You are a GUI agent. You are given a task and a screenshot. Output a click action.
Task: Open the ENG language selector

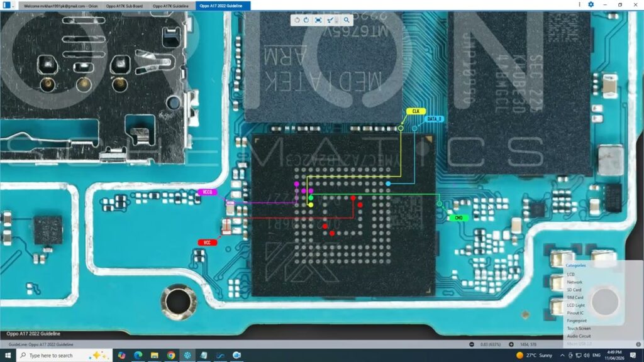[x=597, y=356]
